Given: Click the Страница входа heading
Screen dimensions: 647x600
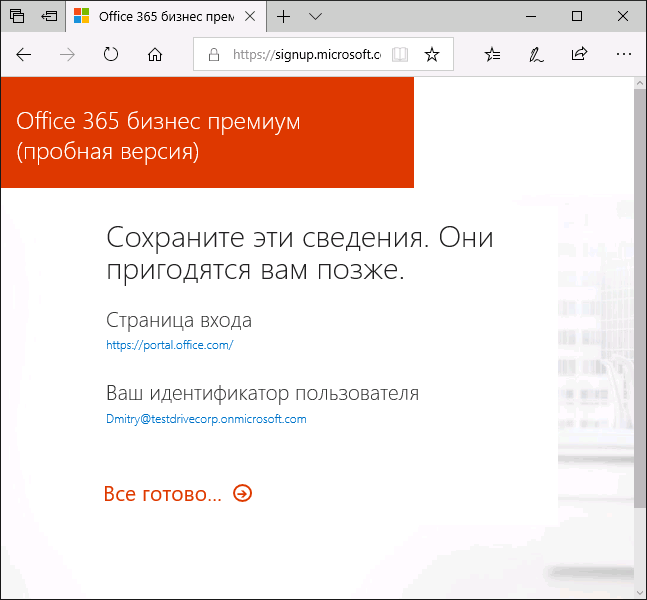Looking at the screenshot, I should coord(179,320).
